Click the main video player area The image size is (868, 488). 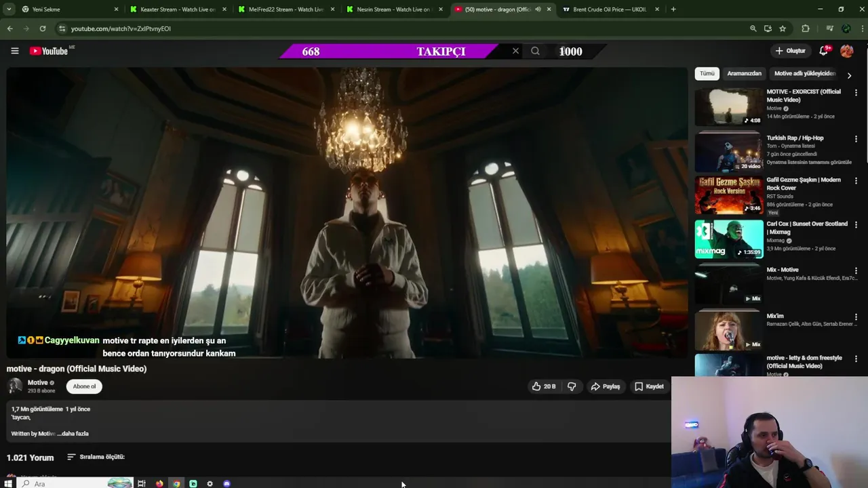[347, 212]
